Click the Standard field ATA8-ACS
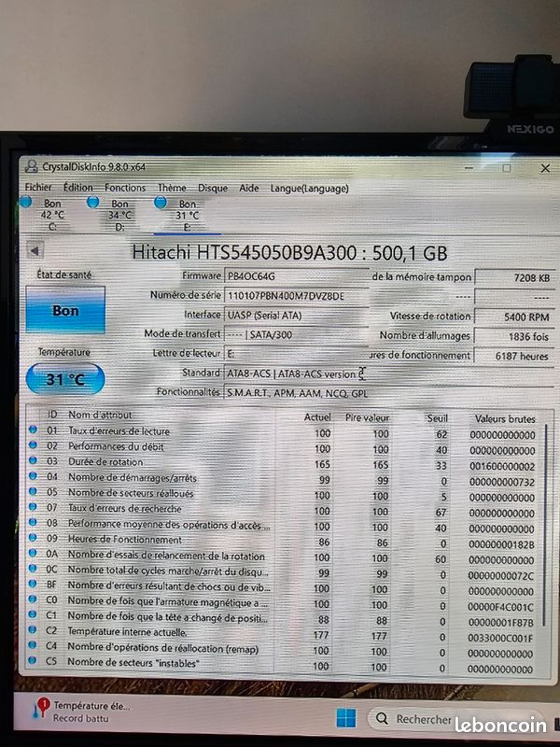 point(388,374)
